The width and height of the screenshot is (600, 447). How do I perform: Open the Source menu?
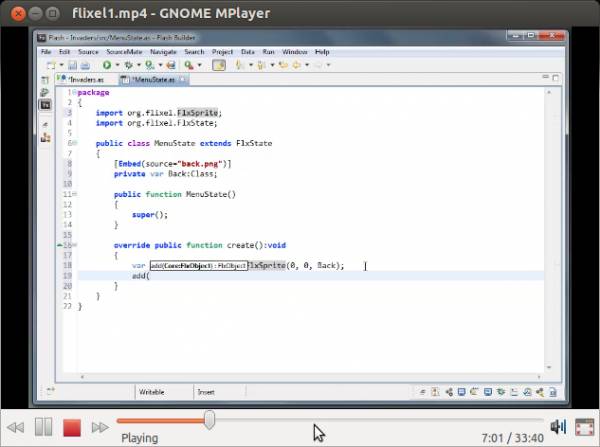(x=88, y=52)
